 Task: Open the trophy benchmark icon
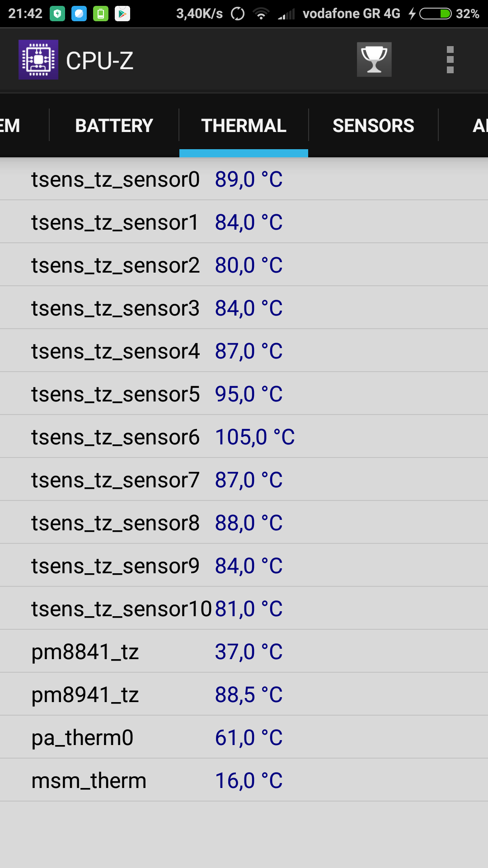pos(374,60)
